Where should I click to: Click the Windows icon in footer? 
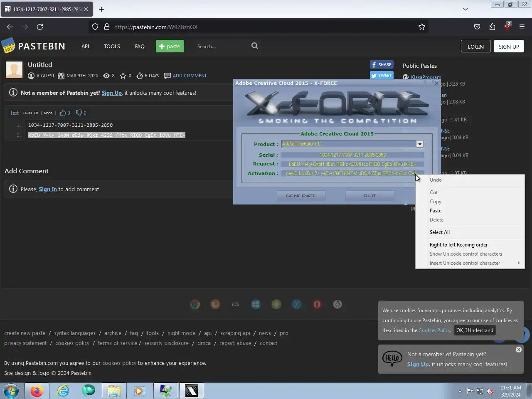click(256, 305)
